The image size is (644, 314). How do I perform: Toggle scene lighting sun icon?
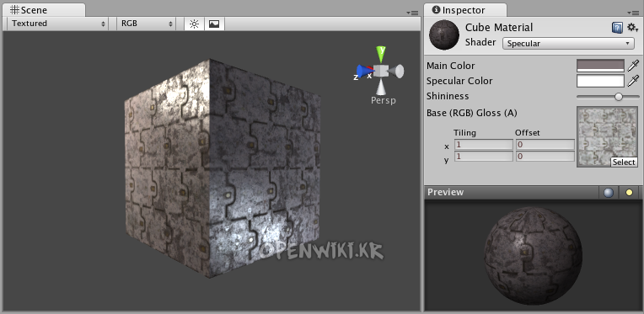(194, 24)
